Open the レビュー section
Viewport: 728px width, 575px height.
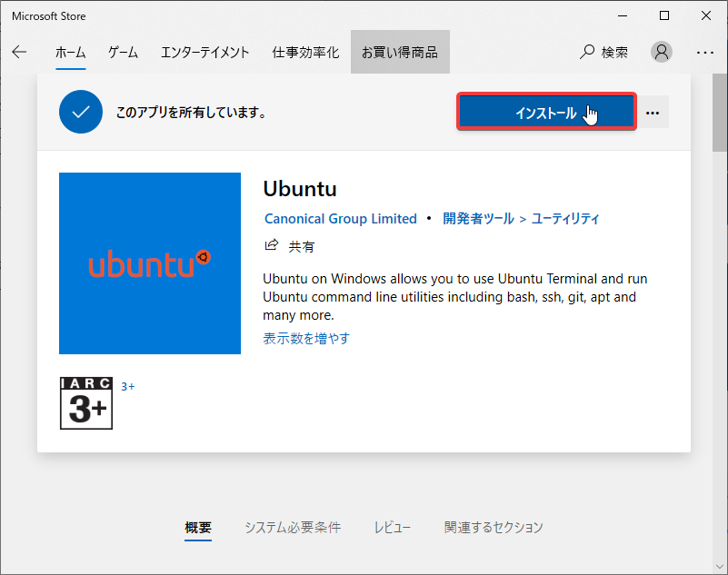point(393,528)
